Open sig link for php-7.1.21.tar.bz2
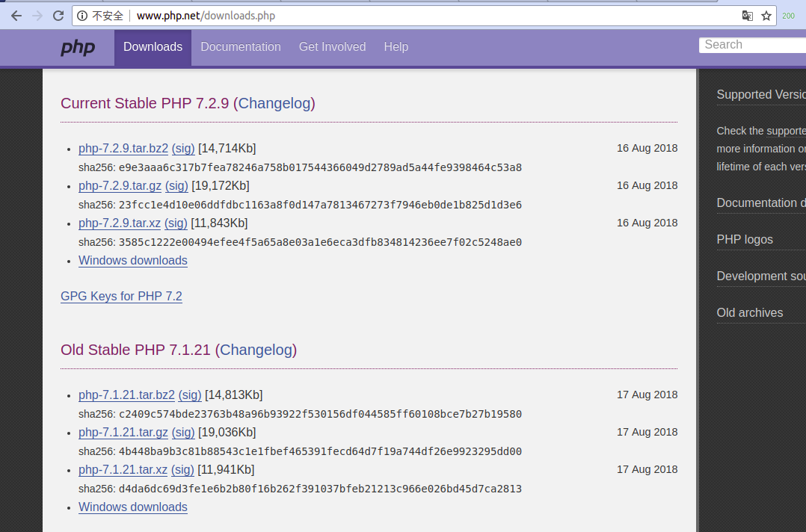 (x=190, y=395)
